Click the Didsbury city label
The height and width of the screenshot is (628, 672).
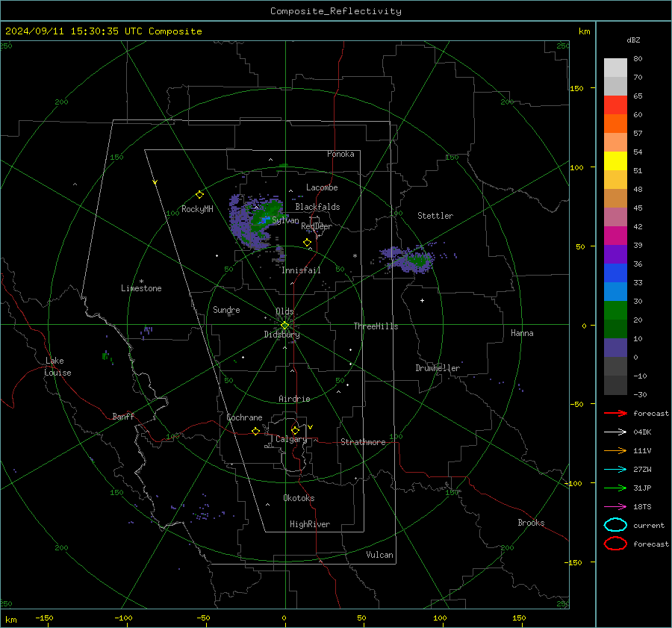[x=281, y=335]
